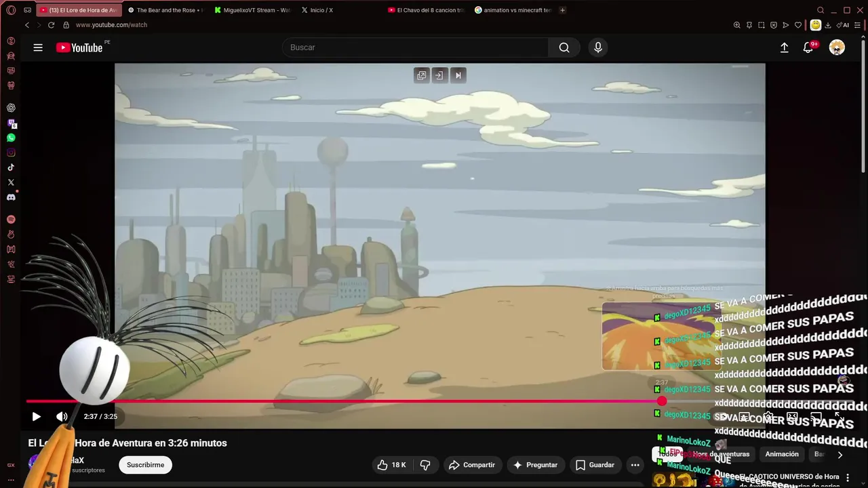868x488 pixels.
Task: Open Discord in the Opera sidebar
Action: pyautogui.click(x=11, y=197)
